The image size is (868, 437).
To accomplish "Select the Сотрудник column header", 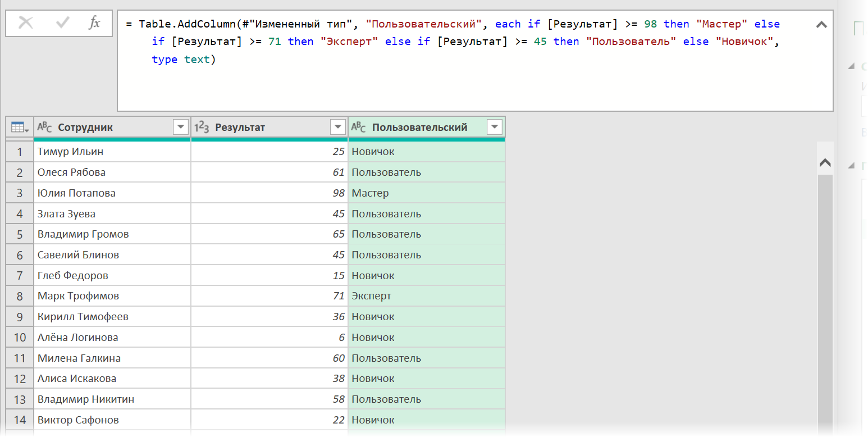I will tap(112, 128).
